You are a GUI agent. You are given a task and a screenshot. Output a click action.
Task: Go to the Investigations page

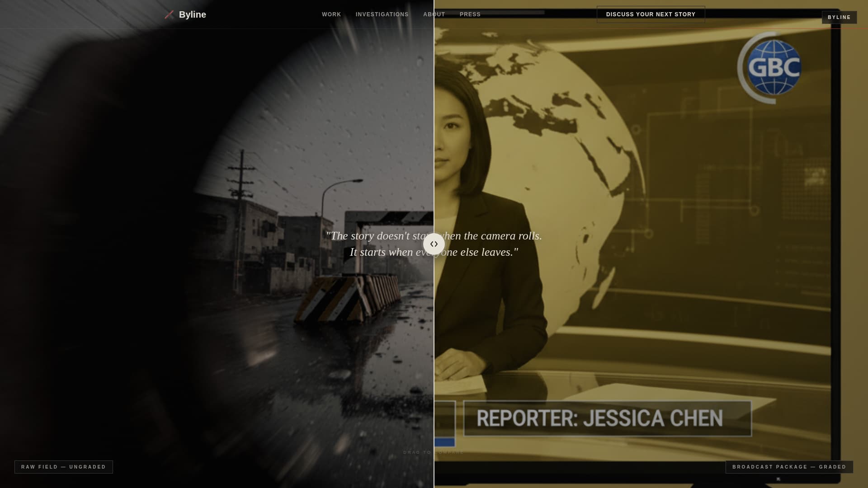coord(382,14)
